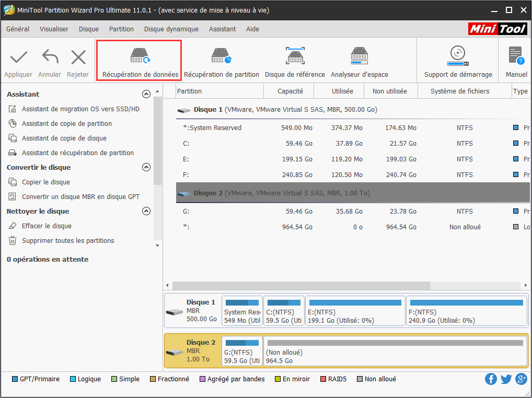
Task: Select the 964.54 Go unallocated row
Action: coord(353,227)
